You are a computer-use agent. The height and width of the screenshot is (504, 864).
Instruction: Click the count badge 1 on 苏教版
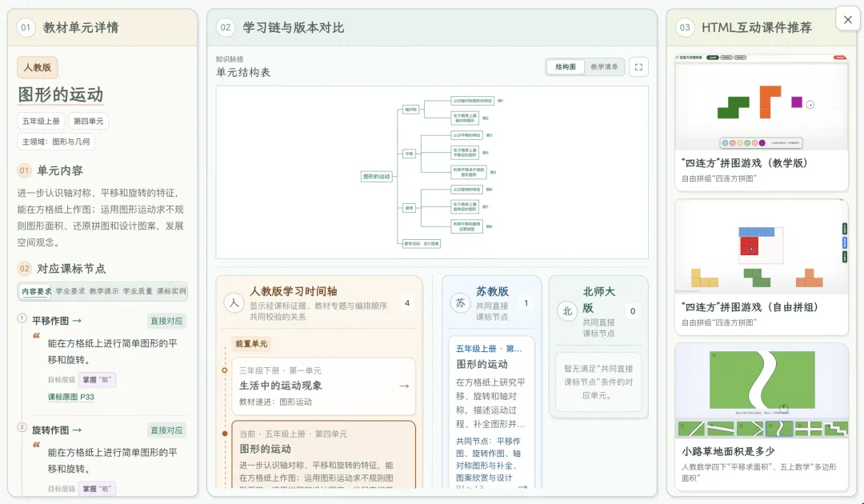[x=526, y=303]
